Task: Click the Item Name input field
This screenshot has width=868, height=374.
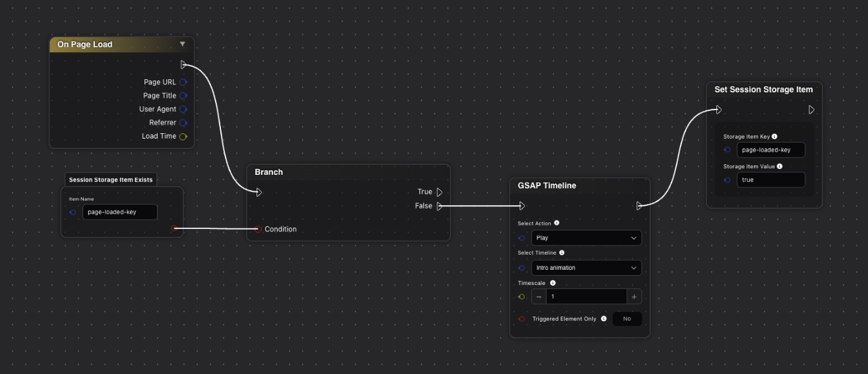Action: point(119,212)
